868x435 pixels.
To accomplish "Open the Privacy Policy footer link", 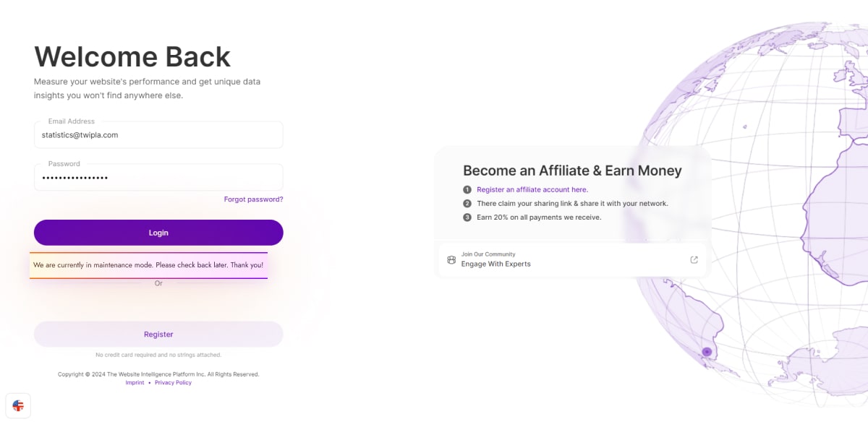I will coord(173,383).
